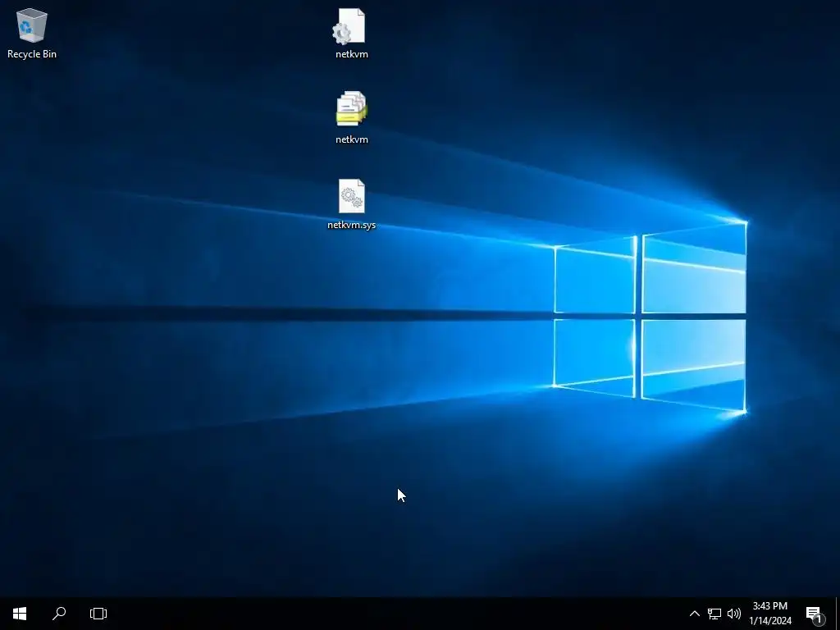Click the Show desktop strip at the taskbar edge

(838, 614)
